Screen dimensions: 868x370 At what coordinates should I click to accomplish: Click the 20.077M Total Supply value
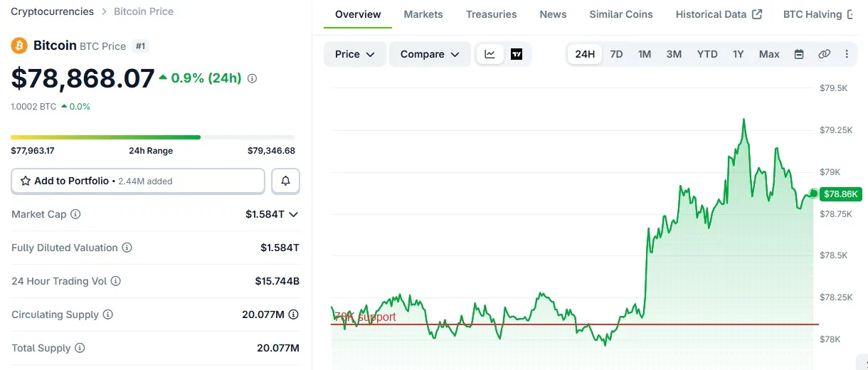[x=278, y=348]
